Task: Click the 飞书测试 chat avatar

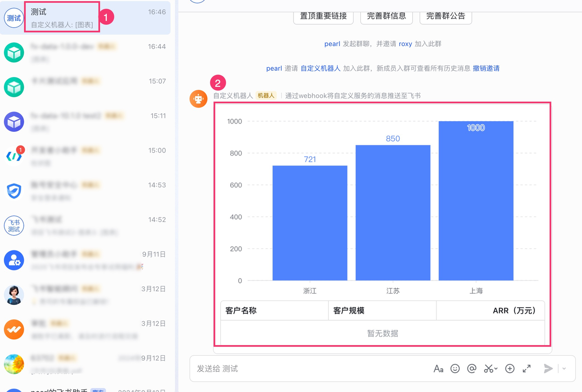Action: 13,225
